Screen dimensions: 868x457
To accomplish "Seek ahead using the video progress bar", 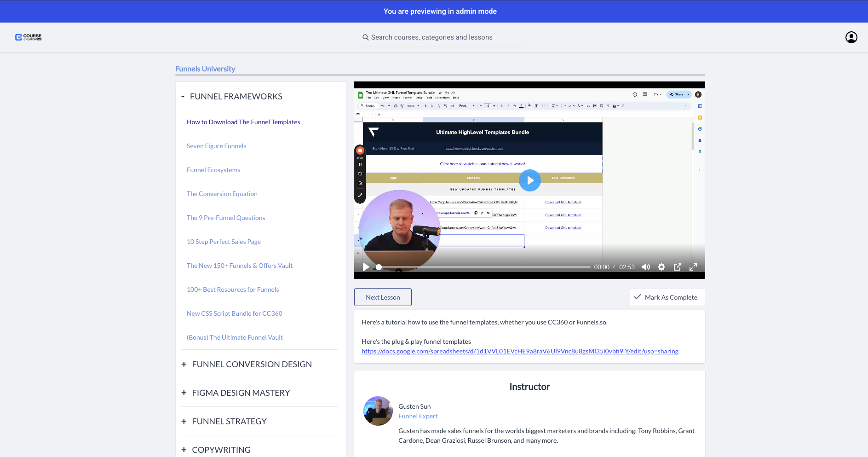I will point(483,267).
